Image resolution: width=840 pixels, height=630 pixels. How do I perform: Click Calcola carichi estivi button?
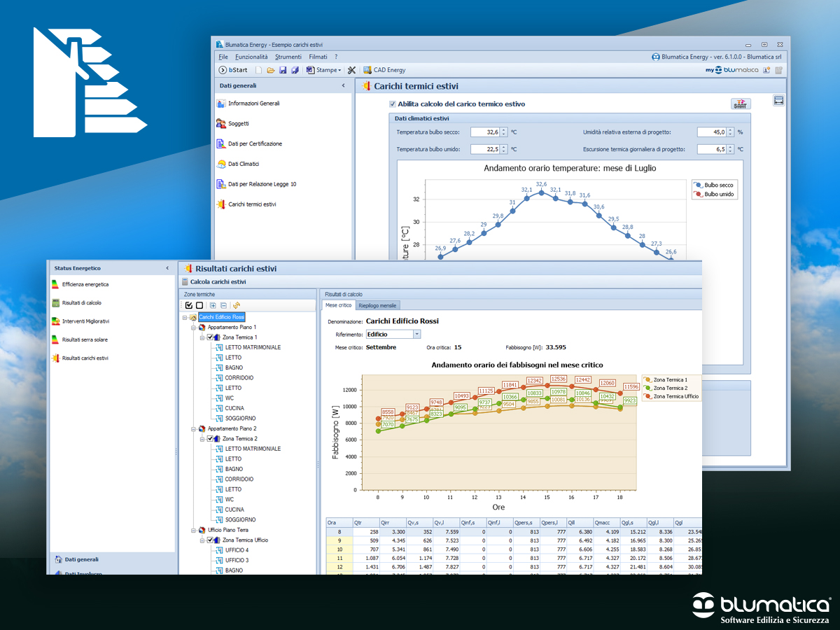click(213, 281)
